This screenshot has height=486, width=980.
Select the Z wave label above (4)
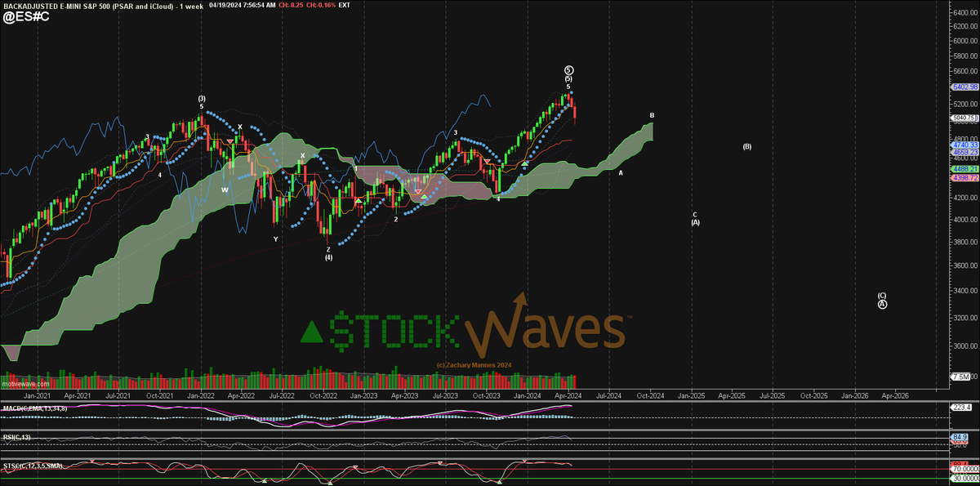point(328,249)
